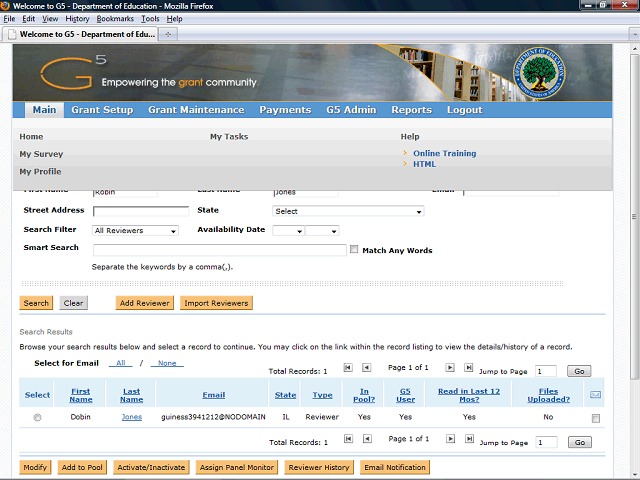This screenshot has height=480, width=640.
Task: Open a new browser tab
Action: [x=168, y=34]
